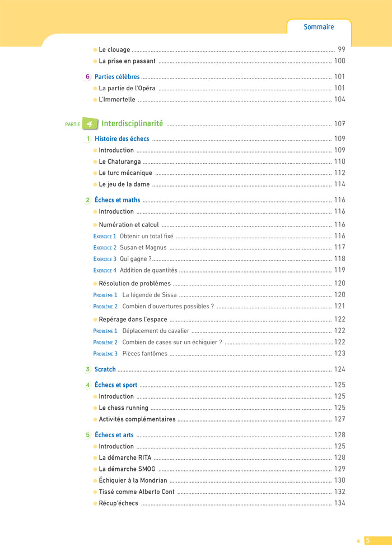Viewport: 392px width, 555px height.
Task: Click the Récup'échecs entry
Action: click(x=118, y=503)
